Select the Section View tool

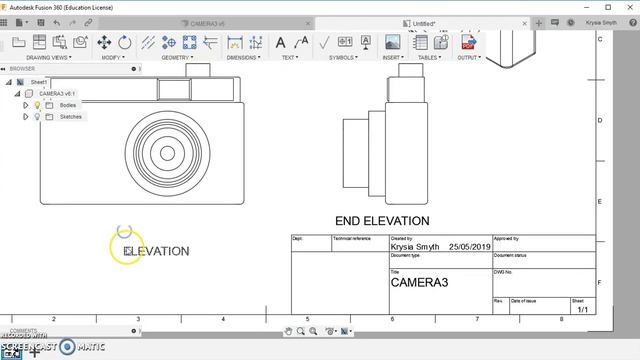[60, 42]
